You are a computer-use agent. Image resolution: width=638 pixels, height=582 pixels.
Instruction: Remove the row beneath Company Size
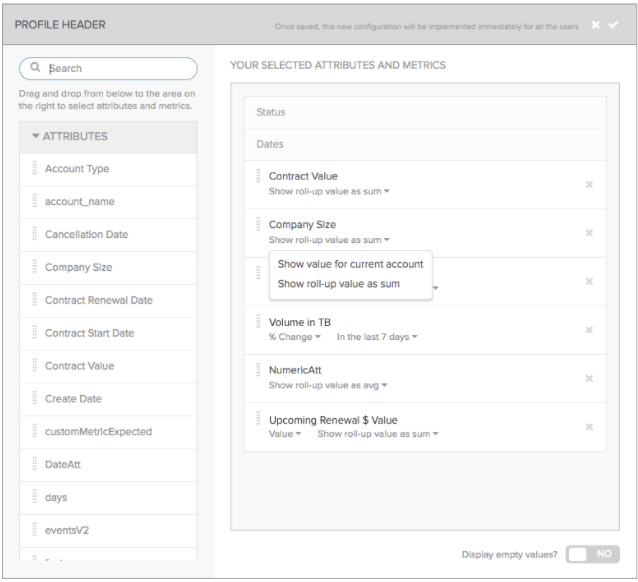(589, 282)
